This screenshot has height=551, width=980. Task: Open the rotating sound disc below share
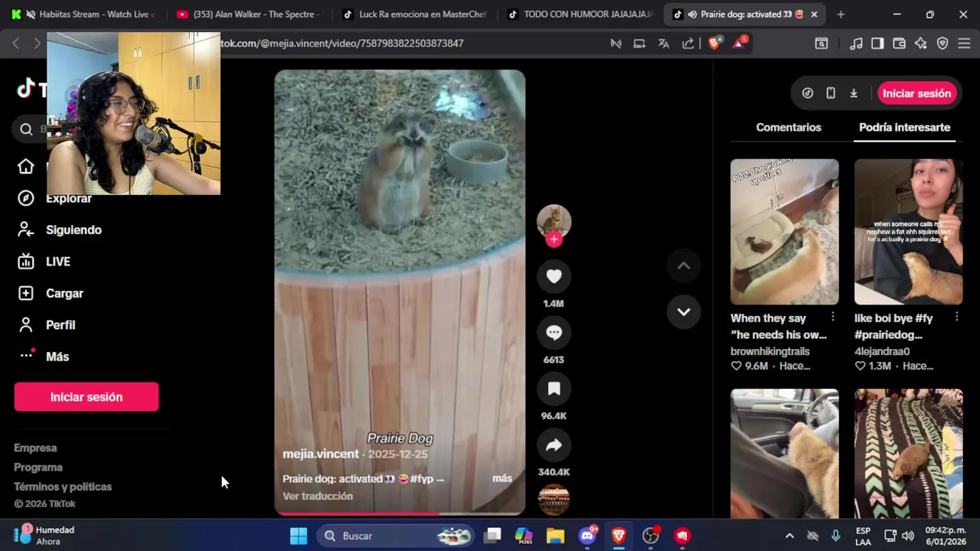(x=554, y=500)
